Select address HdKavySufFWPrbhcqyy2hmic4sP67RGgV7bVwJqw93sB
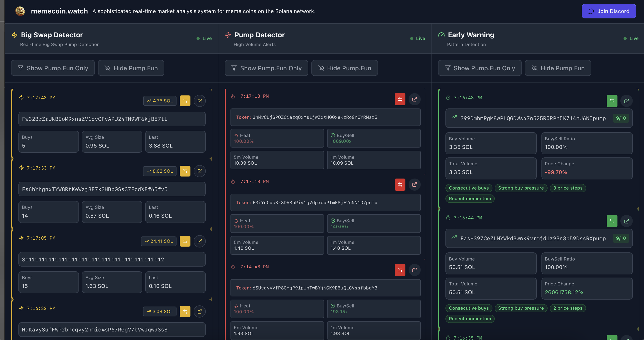644x340 pixels. point(112,329)
